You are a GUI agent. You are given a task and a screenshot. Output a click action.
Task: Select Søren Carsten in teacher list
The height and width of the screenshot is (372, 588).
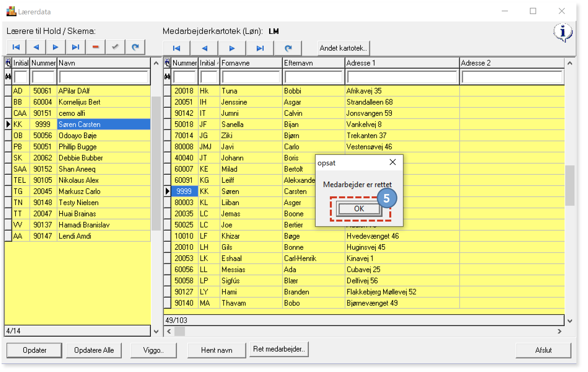click(x=104, y=125)
